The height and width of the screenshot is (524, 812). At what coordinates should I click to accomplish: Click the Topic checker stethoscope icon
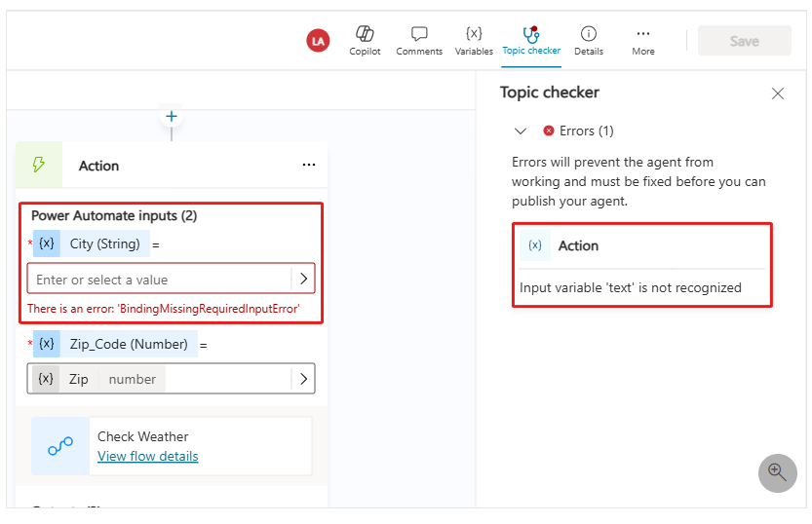[x=531, y=33]
